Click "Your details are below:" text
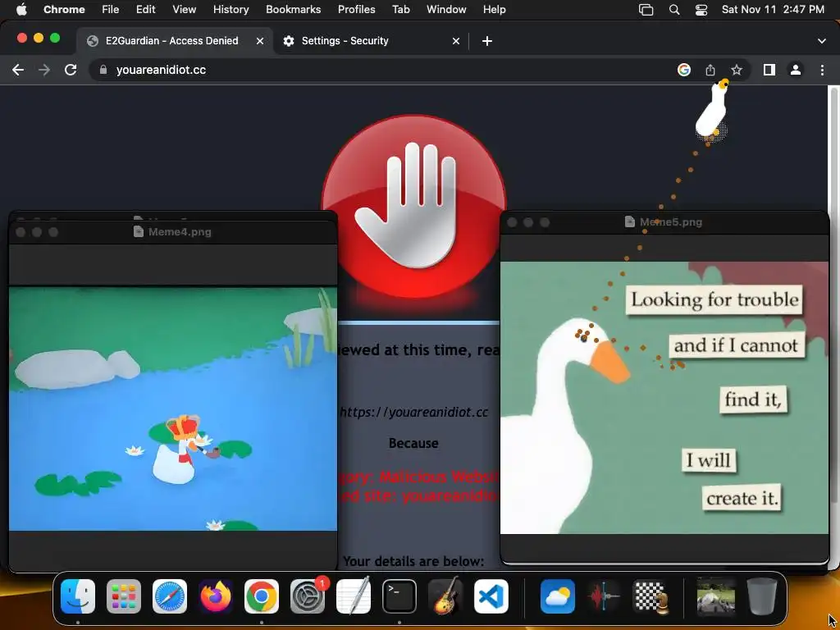840x630 pixels. 413,561
